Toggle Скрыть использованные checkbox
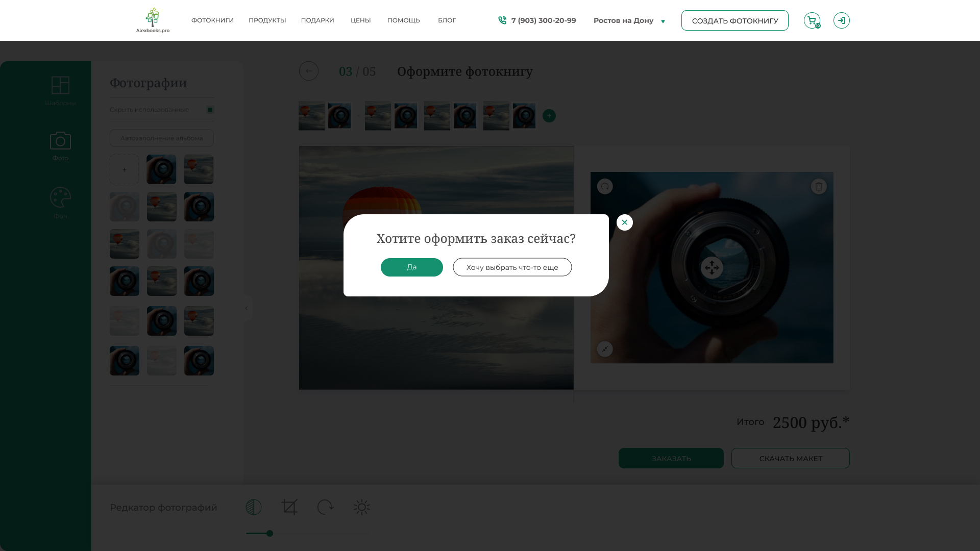Screen dimensions: 980x551 [210, 110]
